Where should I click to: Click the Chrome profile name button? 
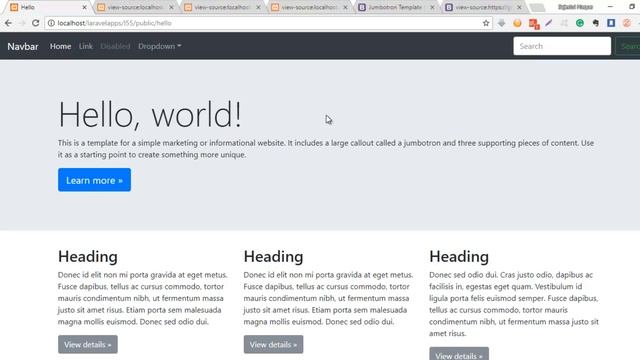[x=575, y=7]
